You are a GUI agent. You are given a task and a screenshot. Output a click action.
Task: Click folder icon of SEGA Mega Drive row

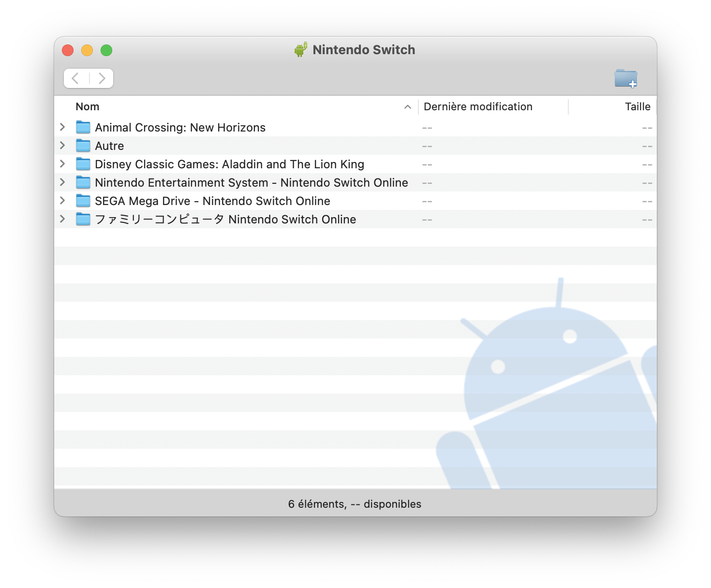pos(83,201)
